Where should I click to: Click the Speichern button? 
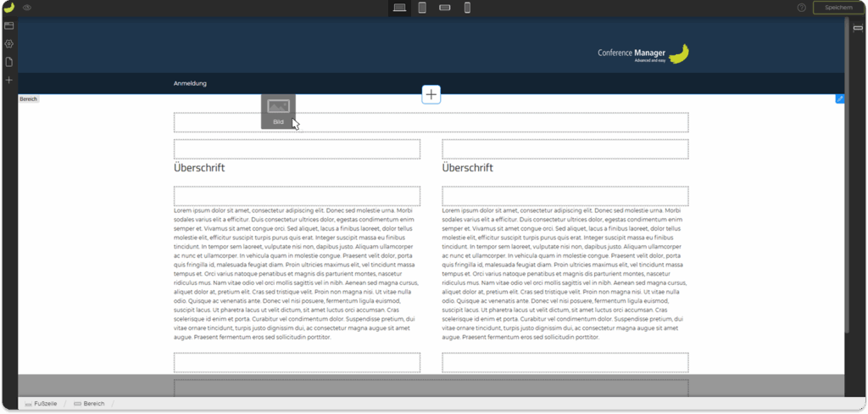pyautogui.click(x=838, y=8)
